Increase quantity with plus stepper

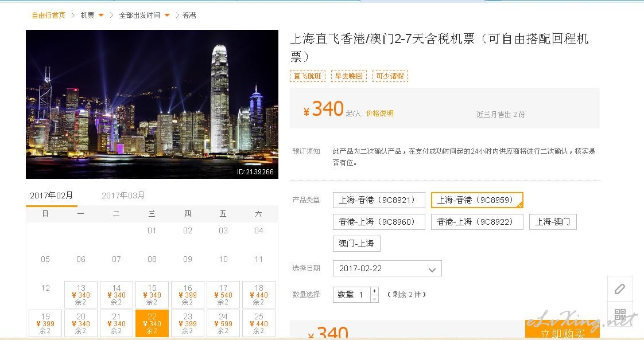point(374,291)
